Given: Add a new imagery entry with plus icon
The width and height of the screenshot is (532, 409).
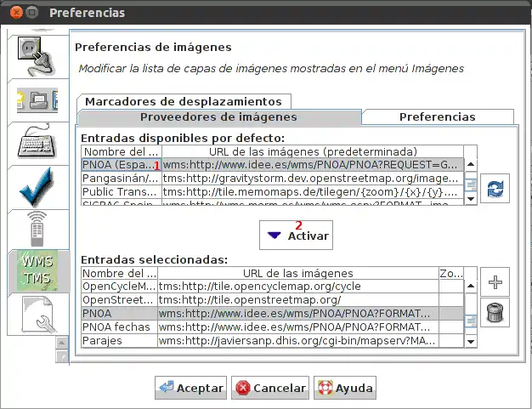Looking at the screenshot, I should (493, 282).
